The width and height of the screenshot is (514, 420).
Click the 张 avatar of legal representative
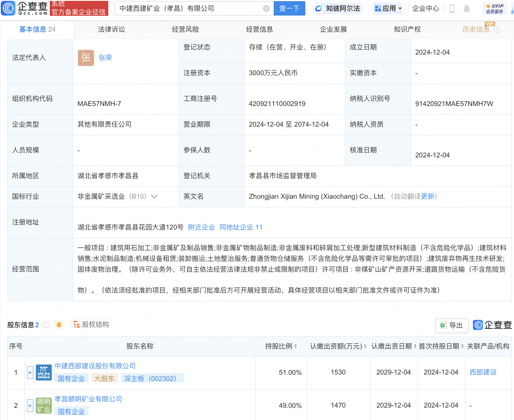point(86,58)
